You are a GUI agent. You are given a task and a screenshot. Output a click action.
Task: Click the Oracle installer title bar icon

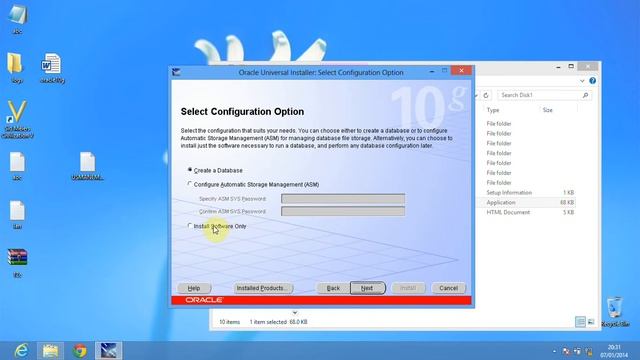tap(176, 72)
